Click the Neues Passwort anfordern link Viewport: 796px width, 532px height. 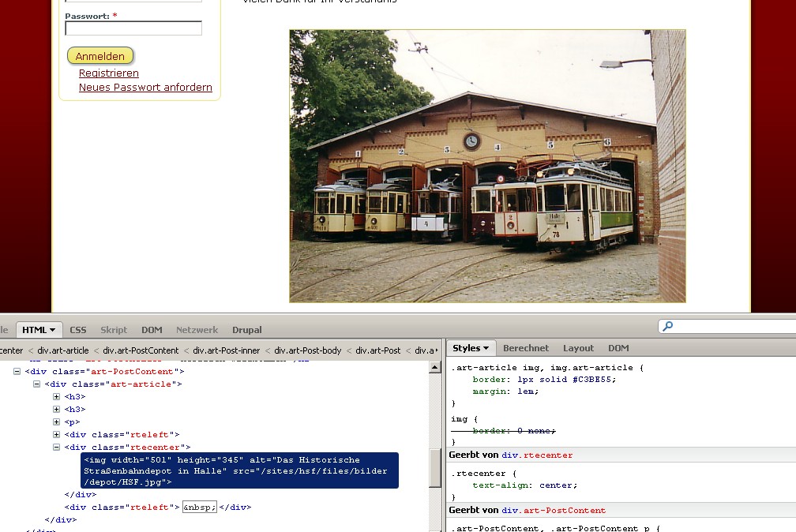pos(145,88)
